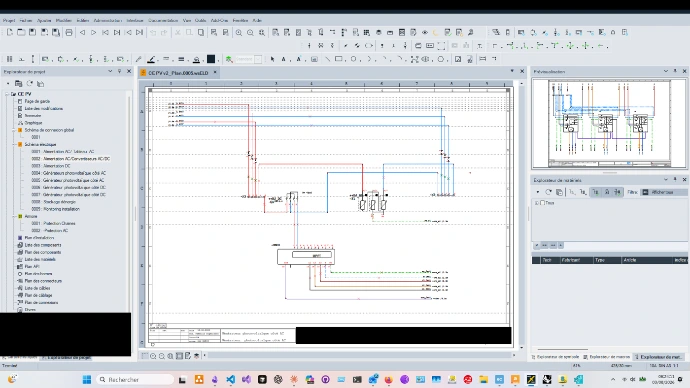Select the Plan de câblage item
The width and height of the screenshot is (690, 388).
[38, 295]
